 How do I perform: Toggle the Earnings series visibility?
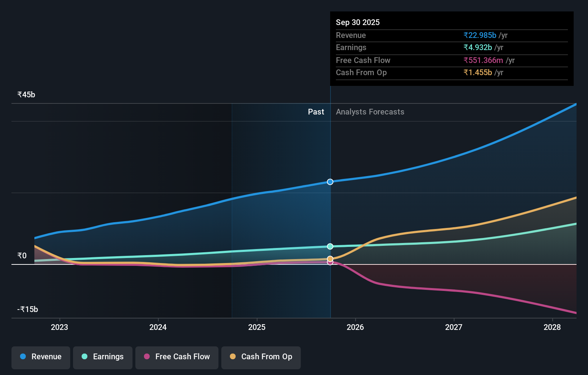tap(103, 357)
